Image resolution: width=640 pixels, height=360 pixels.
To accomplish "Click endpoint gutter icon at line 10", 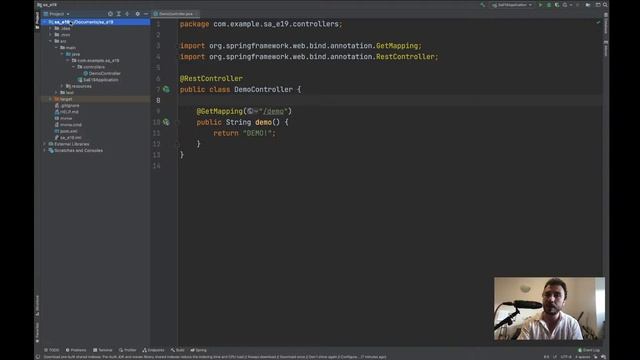I will (x=166, y=122).
